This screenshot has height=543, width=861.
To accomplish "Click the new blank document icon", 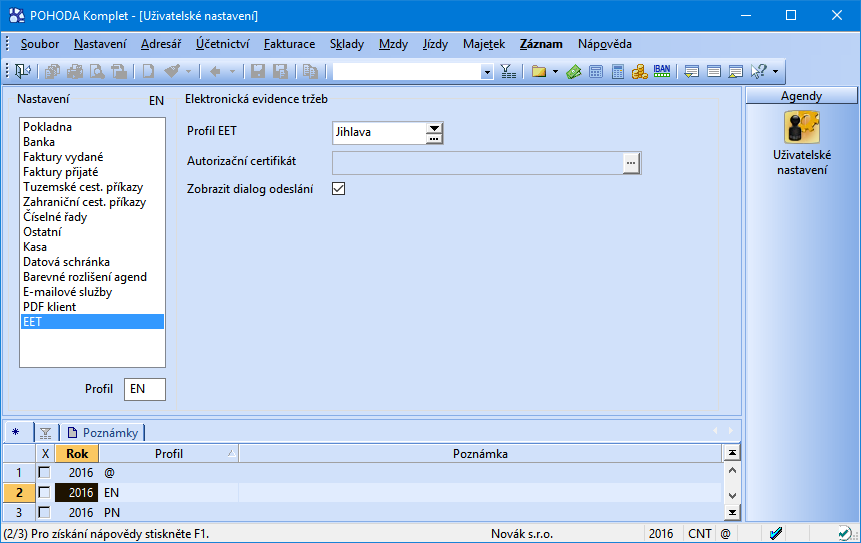I will pos(148,71).
